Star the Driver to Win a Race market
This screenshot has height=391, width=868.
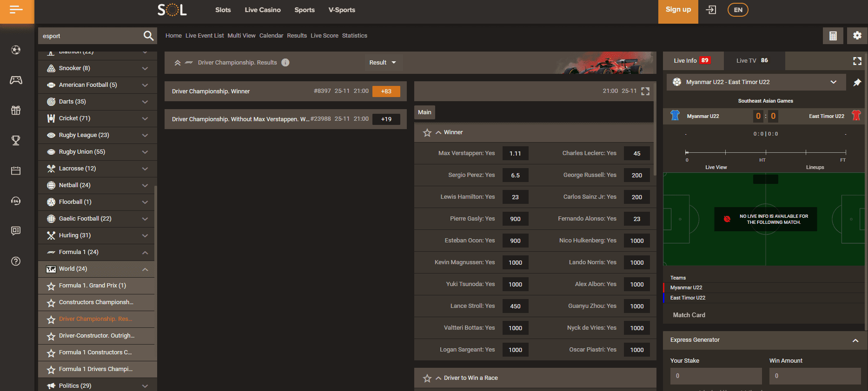click(x=427, y=378)
